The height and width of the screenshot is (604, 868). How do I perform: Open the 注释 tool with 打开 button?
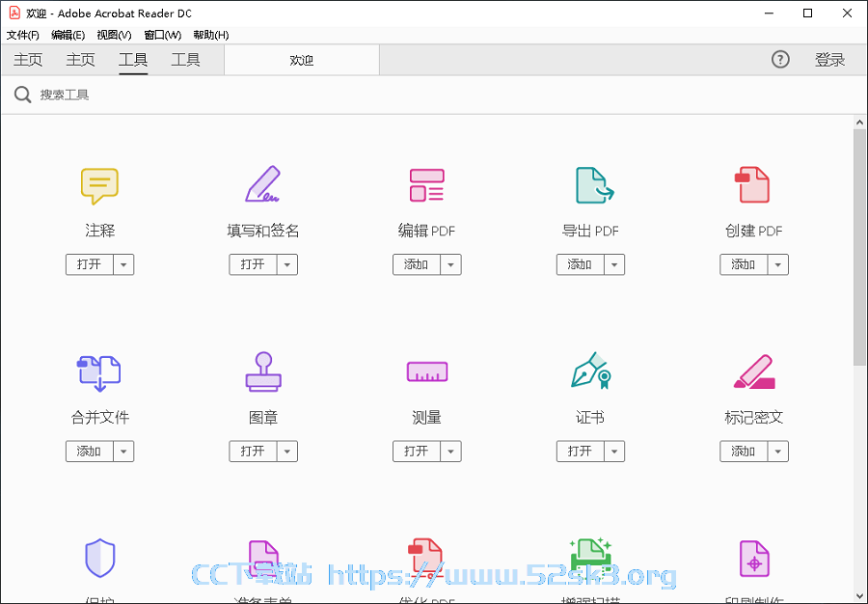pyautogui.click(x=89, y=264)
